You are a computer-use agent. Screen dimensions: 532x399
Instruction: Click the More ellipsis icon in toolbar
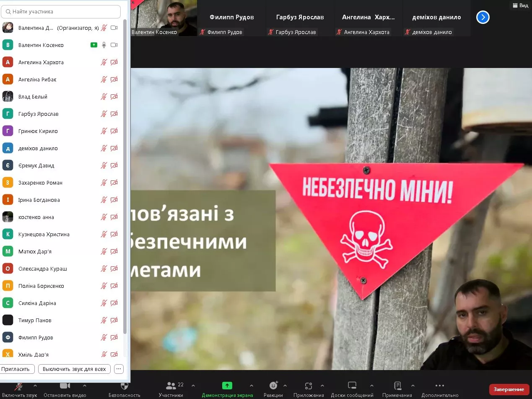pyautogui.click(x=439, y=386)
